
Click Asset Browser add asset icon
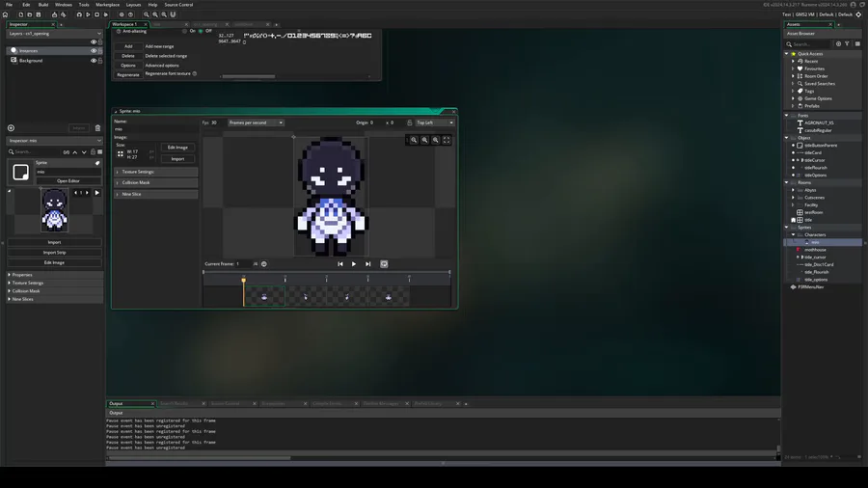click(838, 43)
